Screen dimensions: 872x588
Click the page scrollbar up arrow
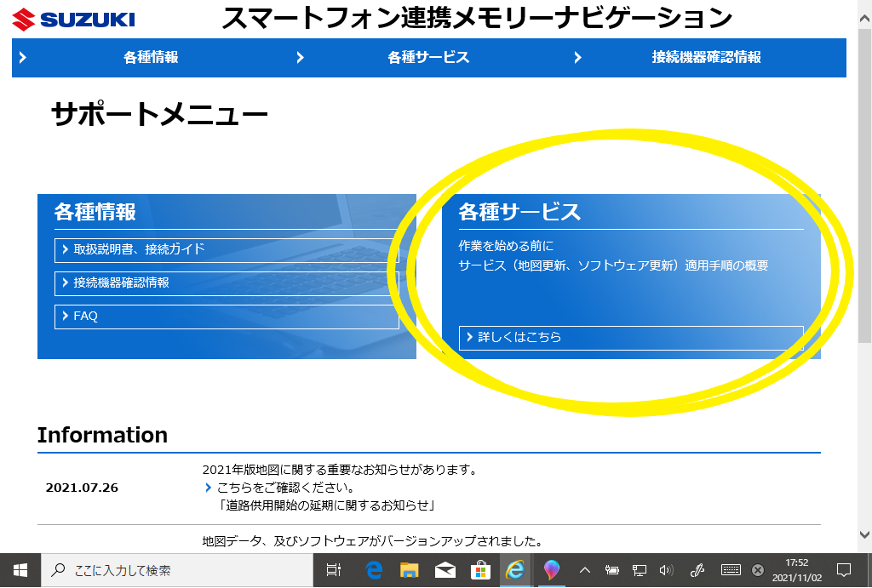coord(864,19)
